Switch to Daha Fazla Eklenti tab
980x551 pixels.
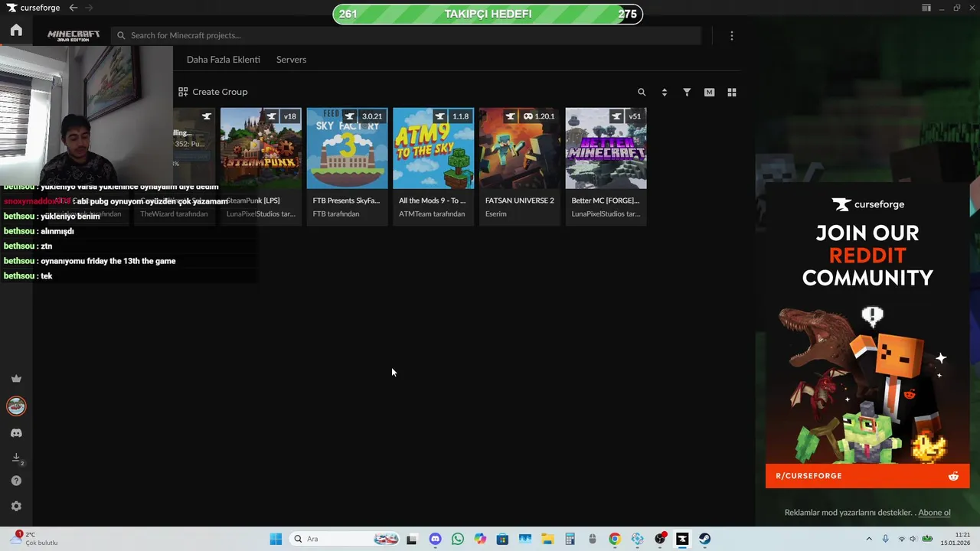coord(224,60)
